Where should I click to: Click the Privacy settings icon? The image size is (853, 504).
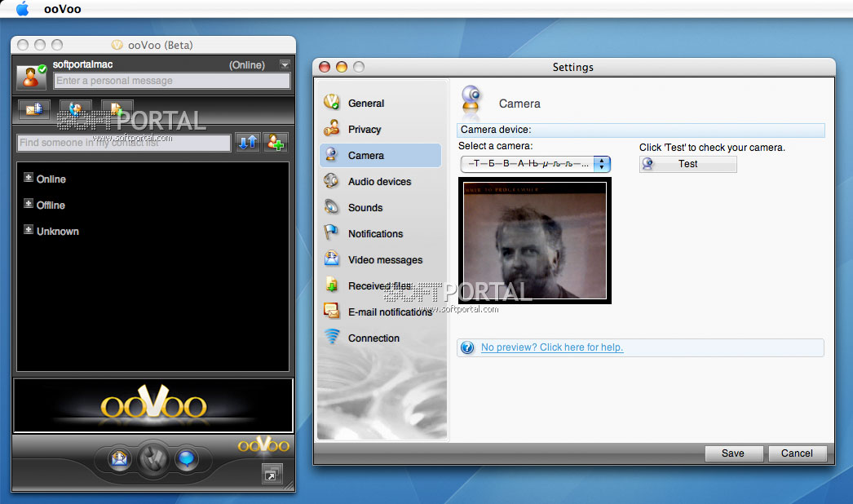(x=332, y=129)
